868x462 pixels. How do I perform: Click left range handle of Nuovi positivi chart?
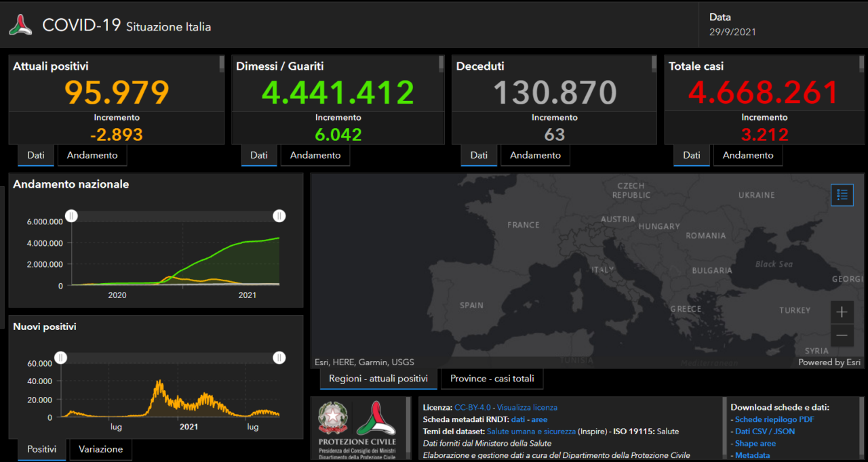coord(61,358)
